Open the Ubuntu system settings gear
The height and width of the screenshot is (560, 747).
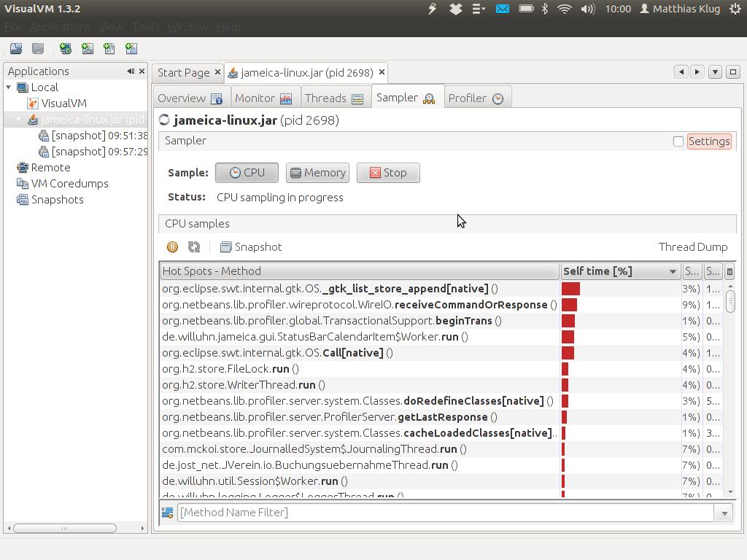tap(735, 9)
